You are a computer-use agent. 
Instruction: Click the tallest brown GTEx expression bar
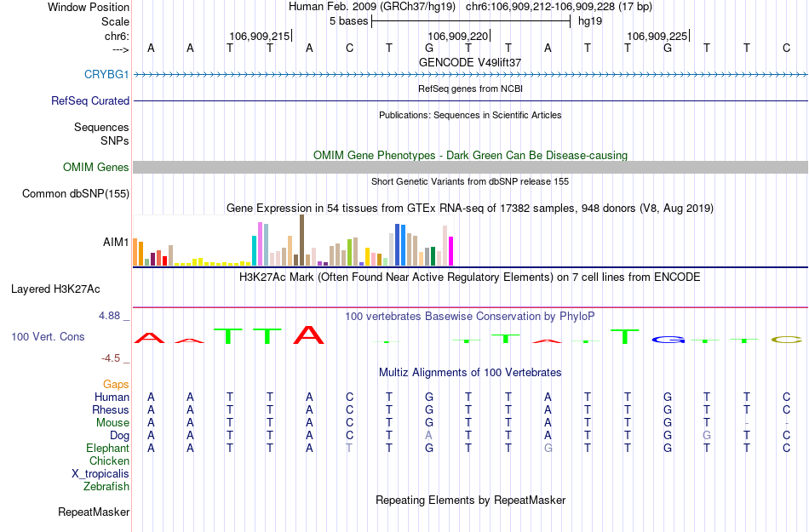(x=301, y=240)
